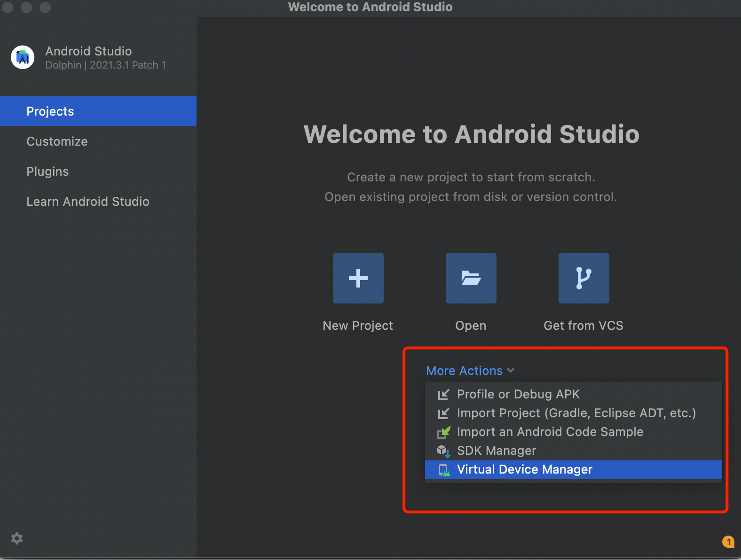Choose Import Project (Gradle, Eclipse ADT, etc.)
Screen dimensions: 741x560
click(573, 413)
